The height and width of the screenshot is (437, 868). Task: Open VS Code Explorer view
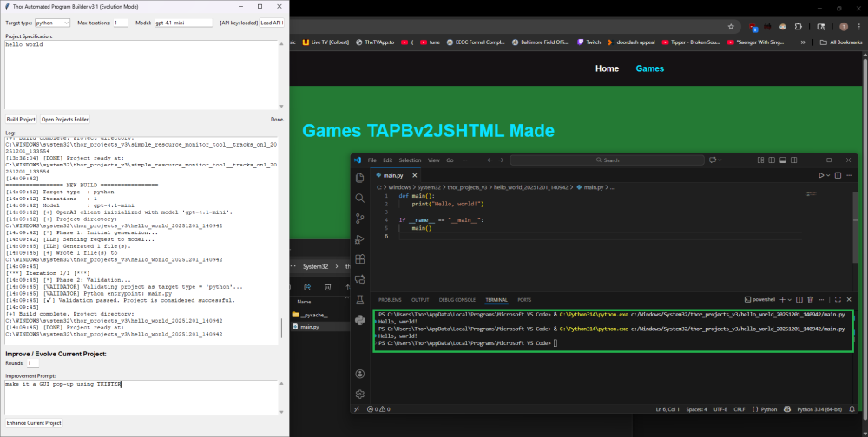click(x=360, y=178)
